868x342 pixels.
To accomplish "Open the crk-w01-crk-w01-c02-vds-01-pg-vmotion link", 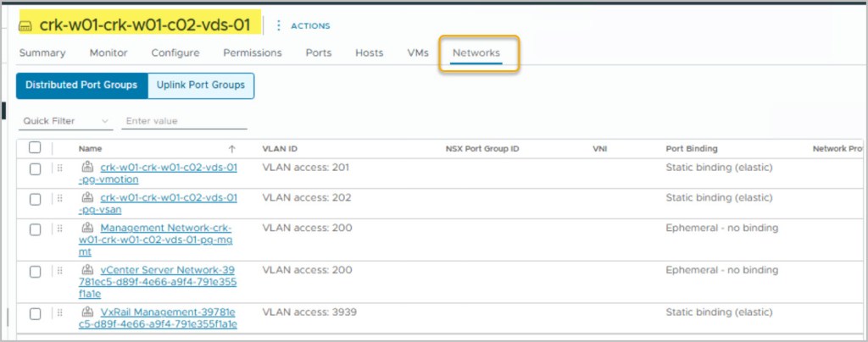I will click(x=168, y=168).
